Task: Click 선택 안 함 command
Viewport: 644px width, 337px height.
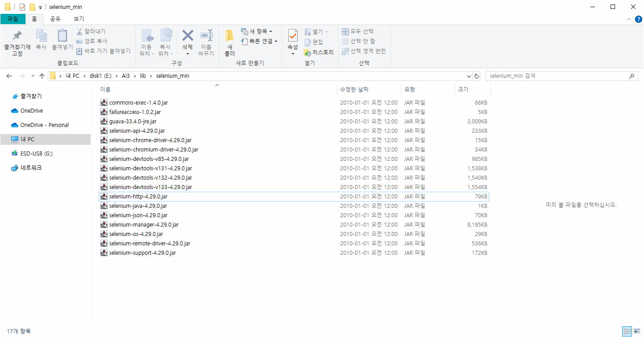Action: [358, 41]
